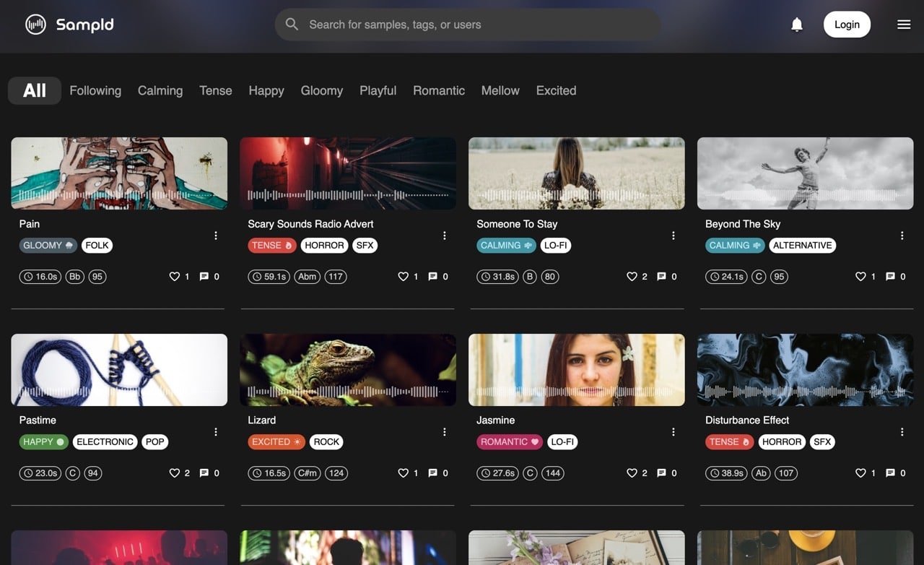Open the notifications bell
This screenshot has width=924, height=565.
[797, 25]
